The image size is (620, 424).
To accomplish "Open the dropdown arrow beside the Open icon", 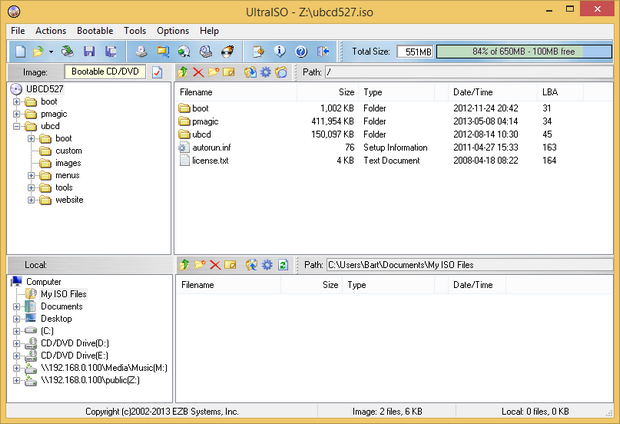I will [x=51, y=52].
